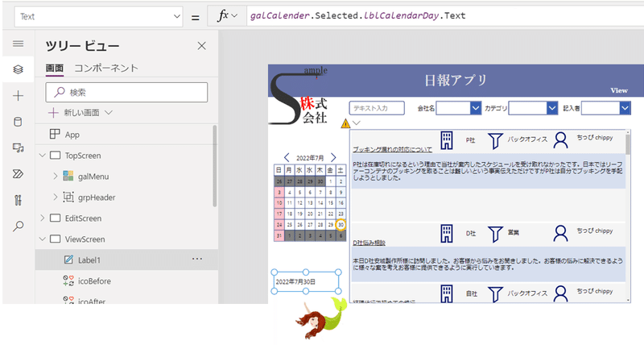The image size is (644, 345).
Task: Expand the galMenu node
Action: pyautogui.click(x=56, y=177)
